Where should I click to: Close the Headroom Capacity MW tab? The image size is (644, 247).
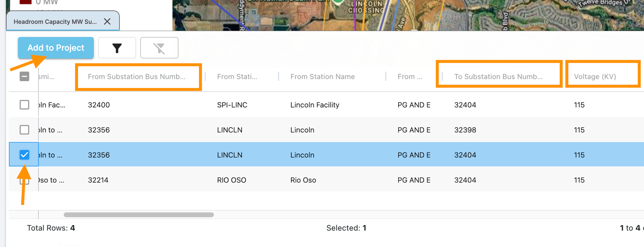pos(107,21)
